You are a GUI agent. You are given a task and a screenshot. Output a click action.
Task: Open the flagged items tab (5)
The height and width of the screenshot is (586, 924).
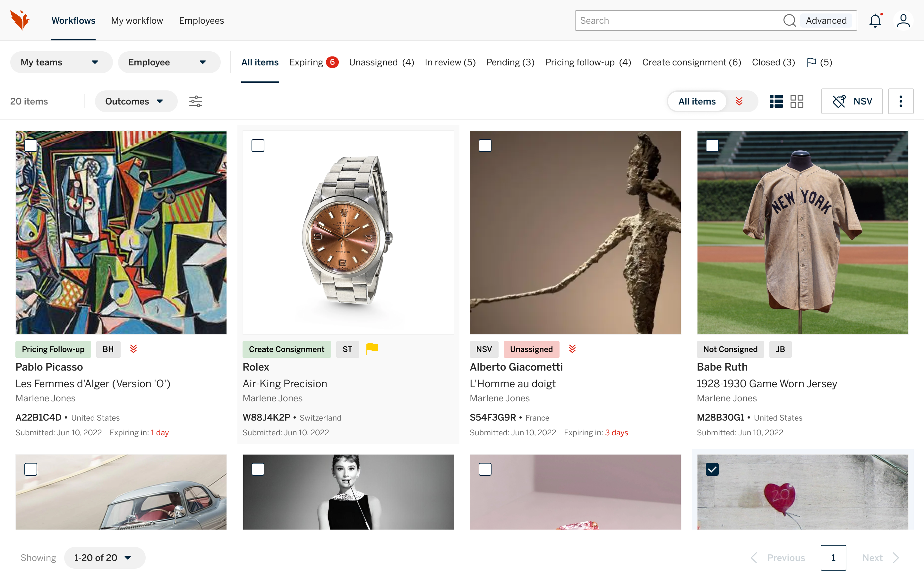pos(819,62)
